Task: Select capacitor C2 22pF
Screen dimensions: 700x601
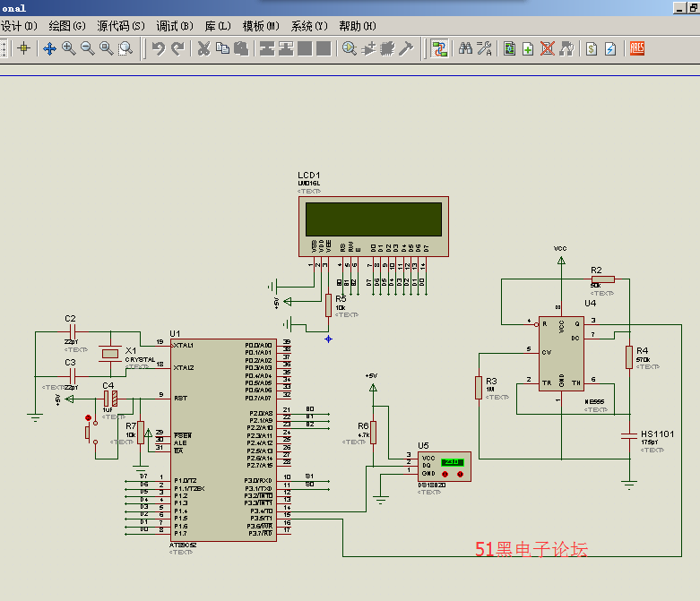Action: [x=73, y=332]
